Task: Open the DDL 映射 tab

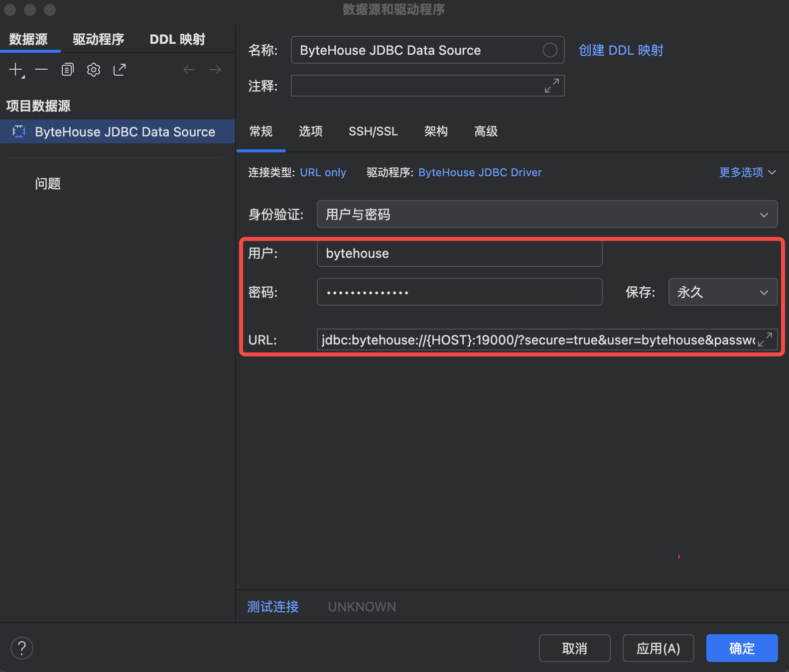Action: coord(177,39)
